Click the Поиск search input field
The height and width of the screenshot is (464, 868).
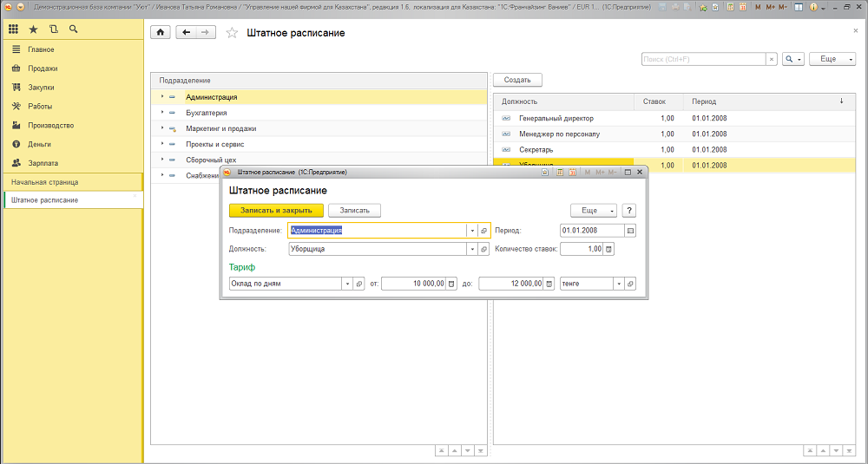point(703,59)
